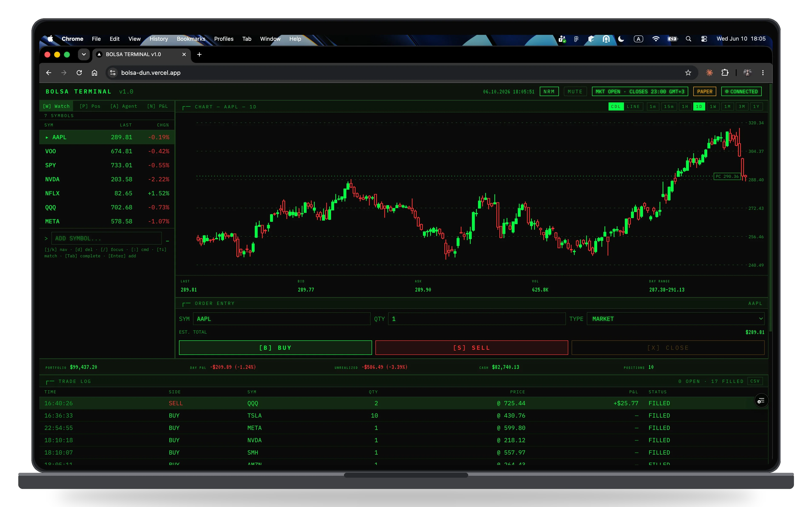The width and height of the screenshot is (812, 507).
Task: Open a new browser tab
Action: [199, 54]
